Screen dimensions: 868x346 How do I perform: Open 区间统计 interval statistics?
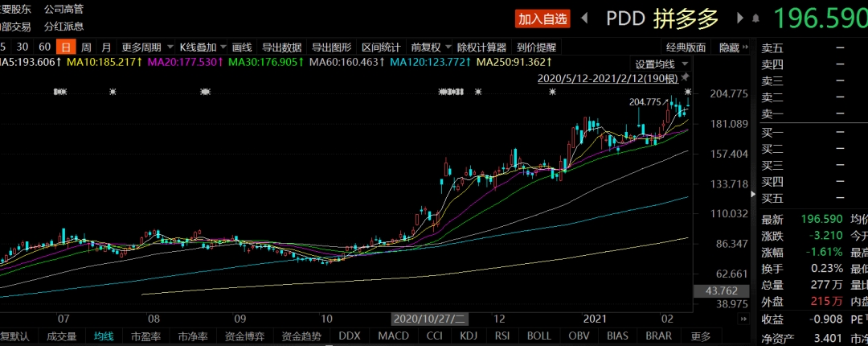click(x=382, y=47)
